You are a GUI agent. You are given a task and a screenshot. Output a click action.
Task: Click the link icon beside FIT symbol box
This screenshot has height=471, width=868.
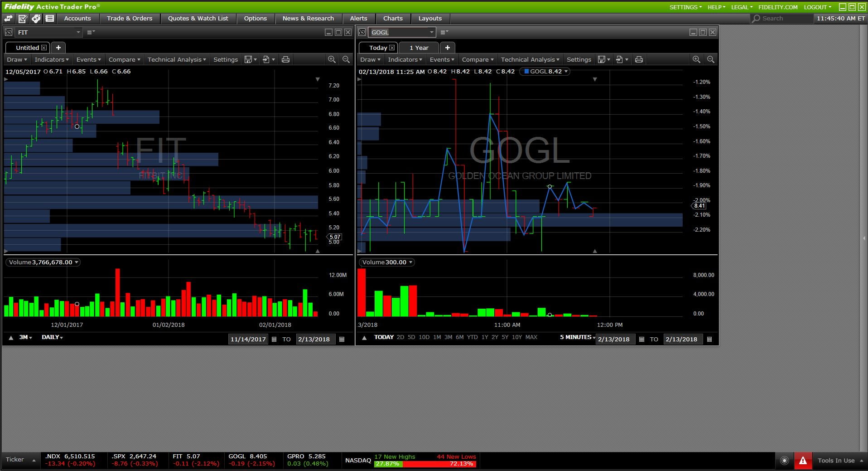[8, 32]
